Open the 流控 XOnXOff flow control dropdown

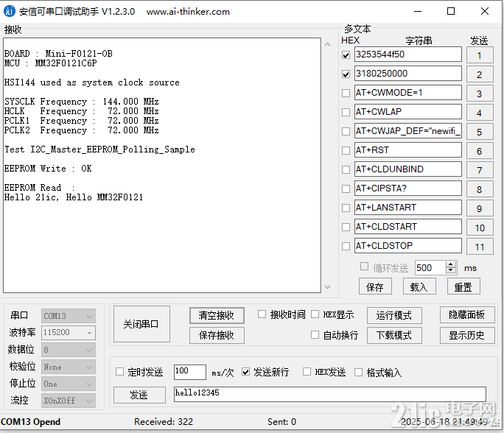(x=68, y=401)
